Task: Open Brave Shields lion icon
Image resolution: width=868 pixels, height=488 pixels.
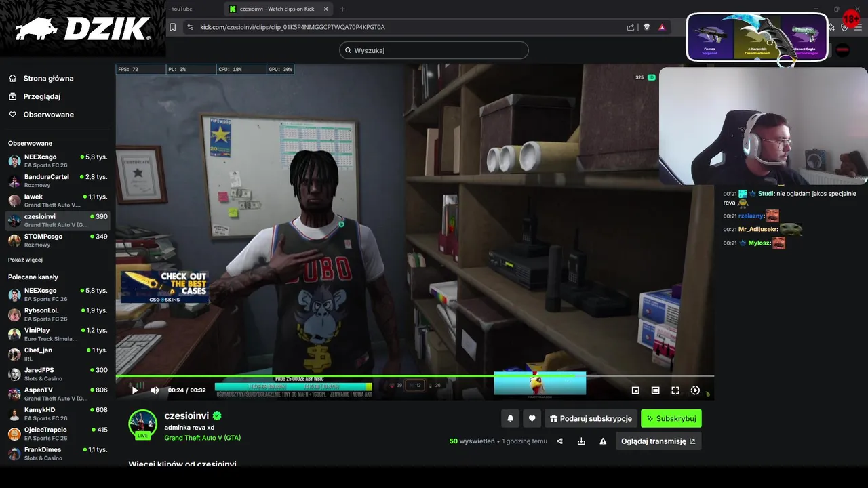Action: tap(646, 27)
